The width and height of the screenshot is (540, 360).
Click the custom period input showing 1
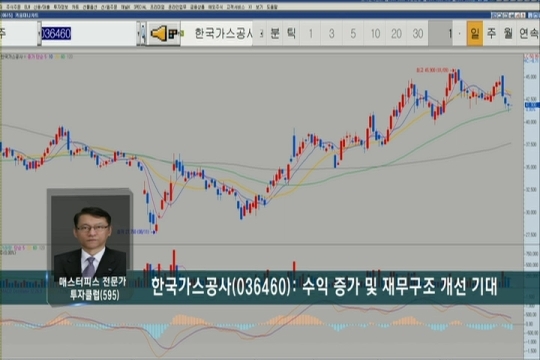pyautogui.click(x=441, y=33)
